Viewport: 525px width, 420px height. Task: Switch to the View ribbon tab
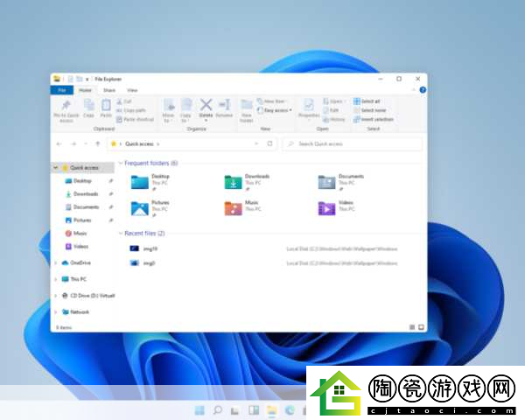[x=132, y=90]
